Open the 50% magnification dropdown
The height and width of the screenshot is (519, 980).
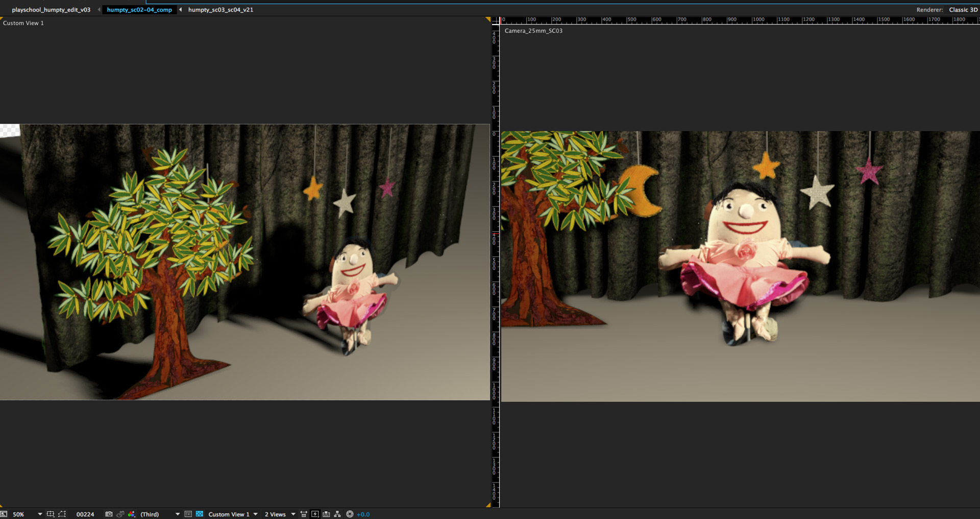pos(27,514)
